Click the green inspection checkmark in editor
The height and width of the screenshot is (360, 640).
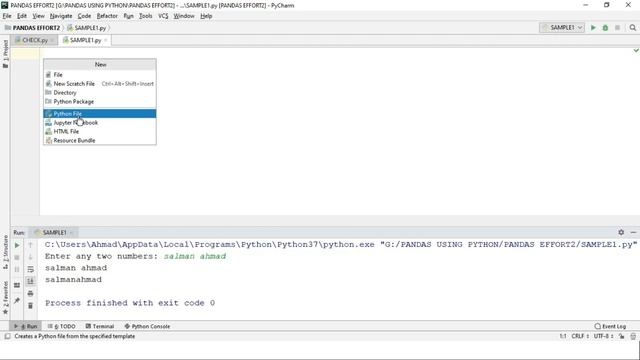636,50
